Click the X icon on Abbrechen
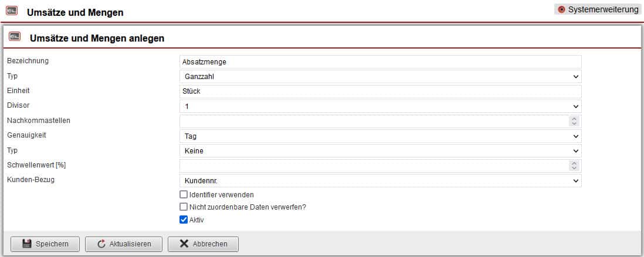Screen dimensions: 644x257 [184, 244]
